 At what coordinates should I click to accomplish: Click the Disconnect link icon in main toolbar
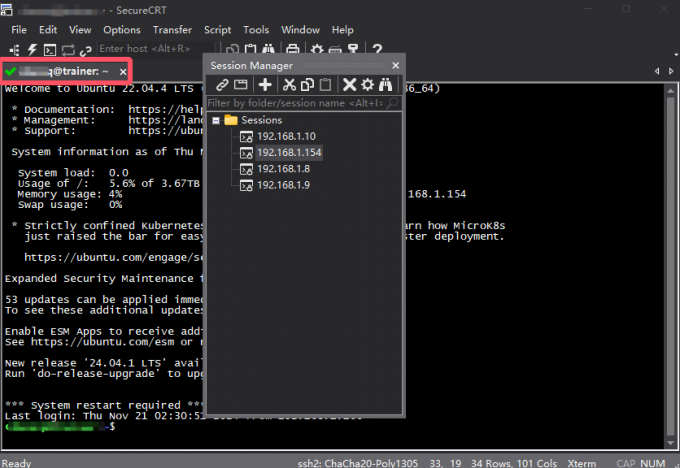pyautogui.click(x=86, y=51)
